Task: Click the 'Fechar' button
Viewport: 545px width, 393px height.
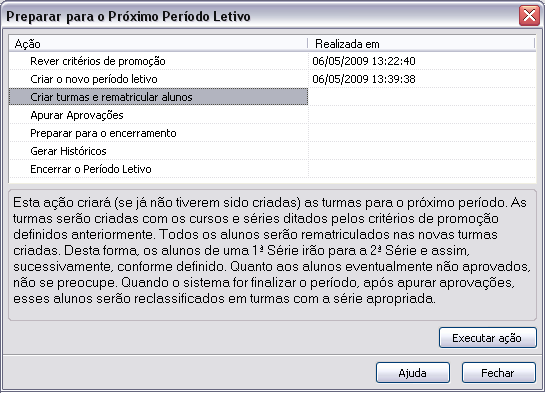Action: click(x=498, y=373)
